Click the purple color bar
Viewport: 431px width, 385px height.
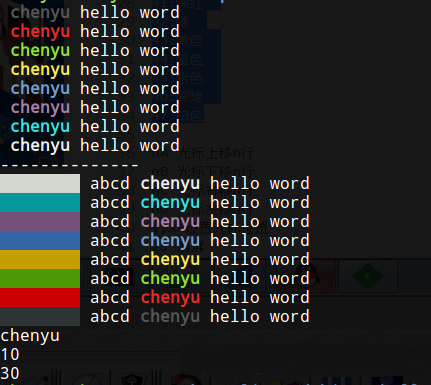40,222
